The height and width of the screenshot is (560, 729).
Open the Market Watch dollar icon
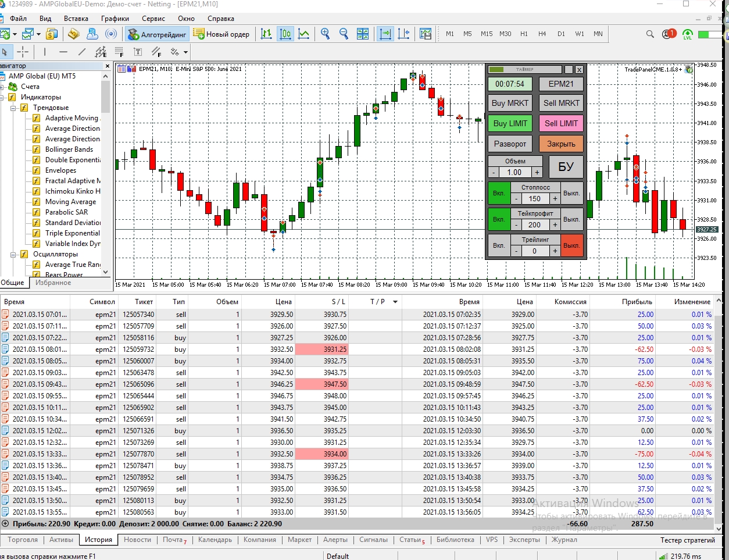coord(52,34)
